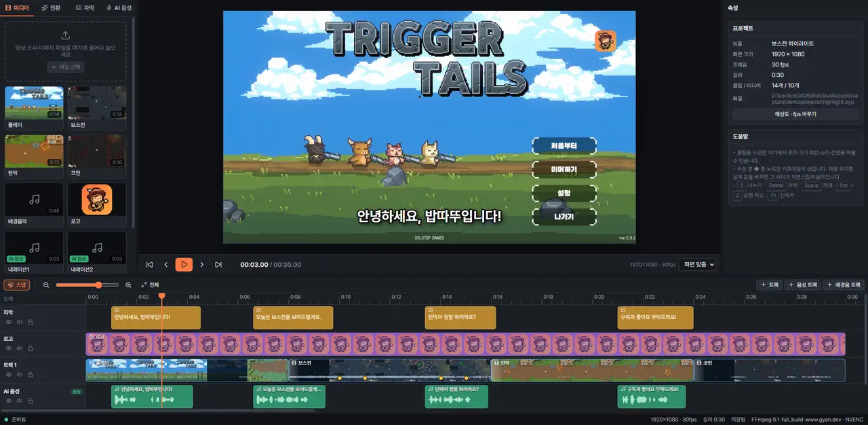Fit entire timeline with 전체 button
The height and width of the screenshot is (425, 868).
[150, 285]
